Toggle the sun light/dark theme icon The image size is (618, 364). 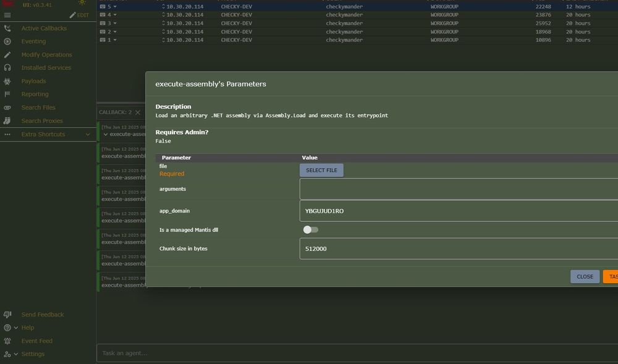(x=82, y=2)
